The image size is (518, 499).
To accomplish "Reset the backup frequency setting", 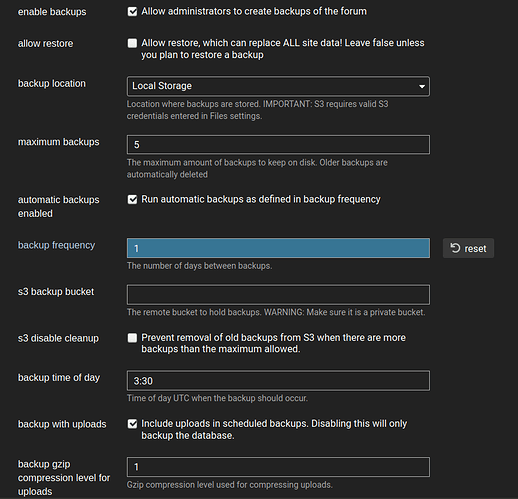I will coord(468,248).
